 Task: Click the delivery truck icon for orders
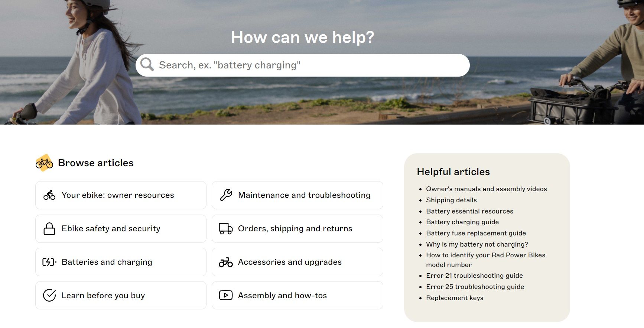pos(226,229)
